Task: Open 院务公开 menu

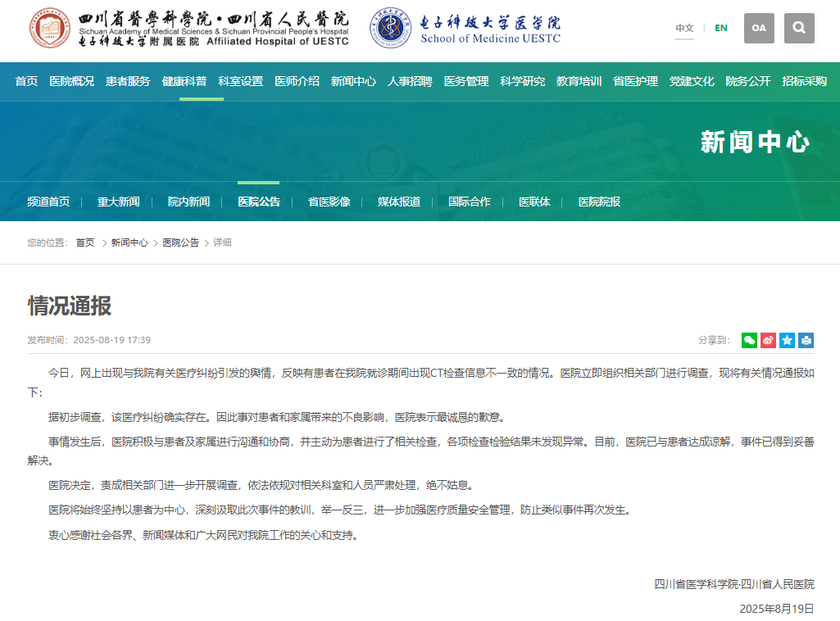Action: 748,81
